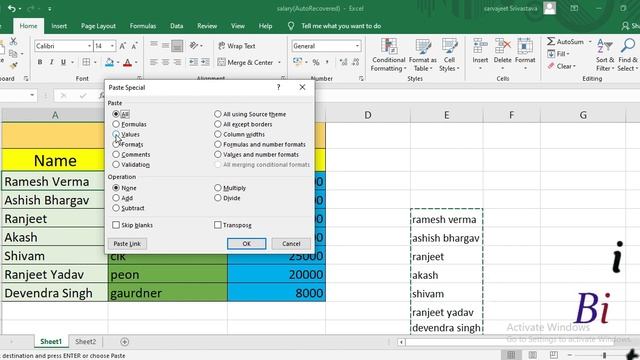Select the Add operation
This screenshot has width=640, height=360.
116,198
